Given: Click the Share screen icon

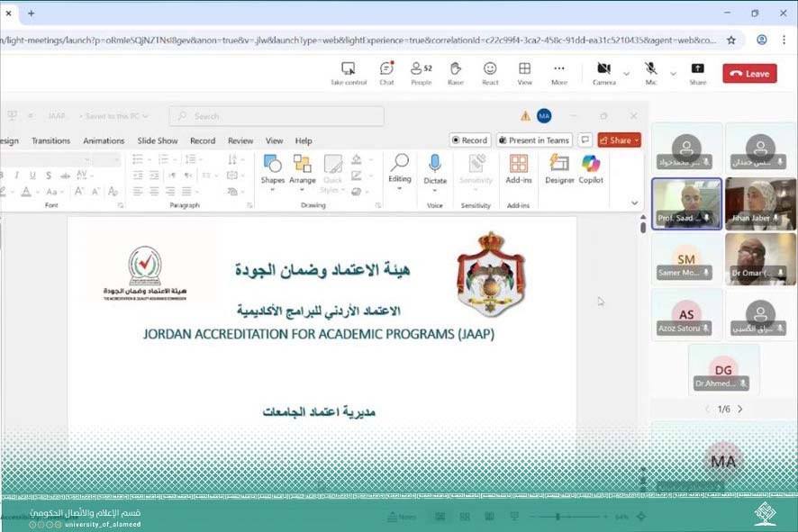Looking at the screenshot, I should tap(697, 72).
